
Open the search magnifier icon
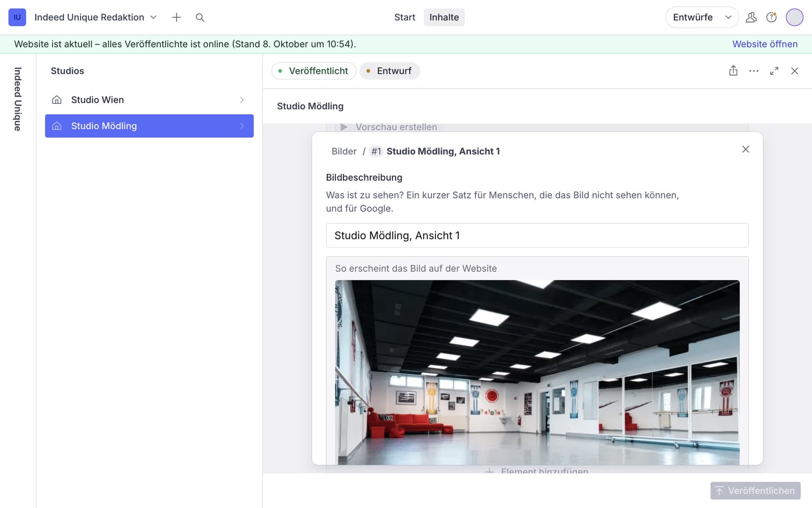(x=200, y=17)
